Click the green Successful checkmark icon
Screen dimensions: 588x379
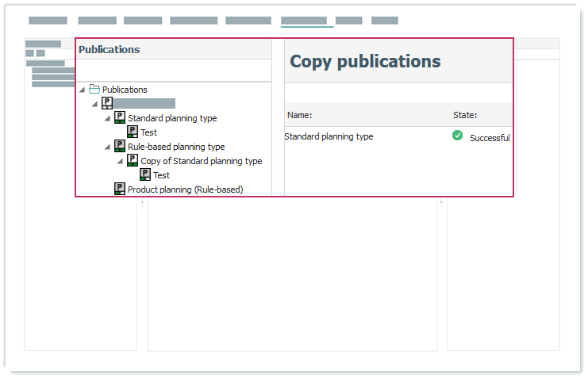tap(457, 136)
